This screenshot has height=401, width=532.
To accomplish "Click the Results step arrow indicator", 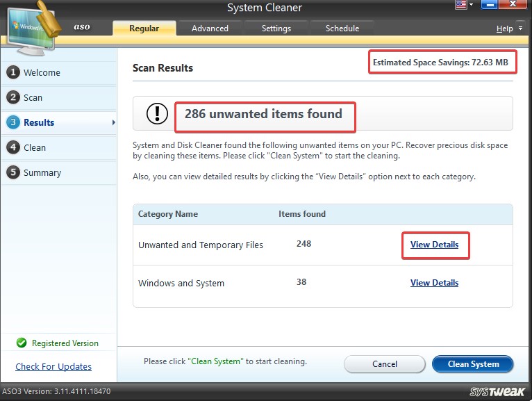I will pos(113,123).
